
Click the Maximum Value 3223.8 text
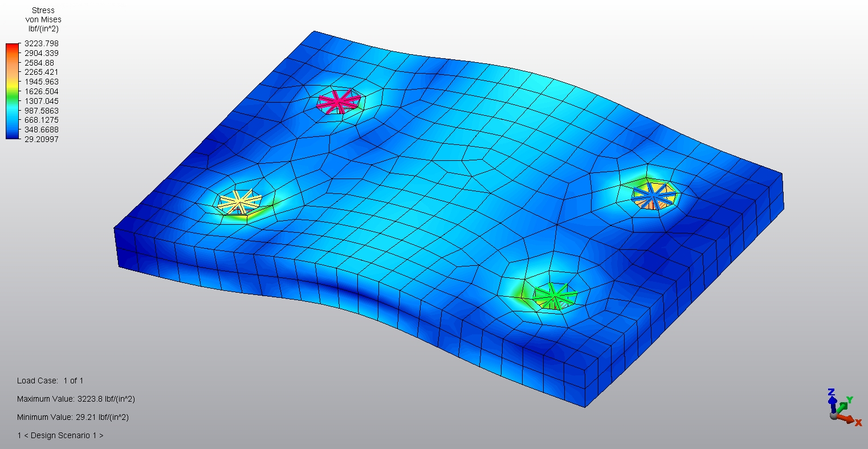point(76,399)
